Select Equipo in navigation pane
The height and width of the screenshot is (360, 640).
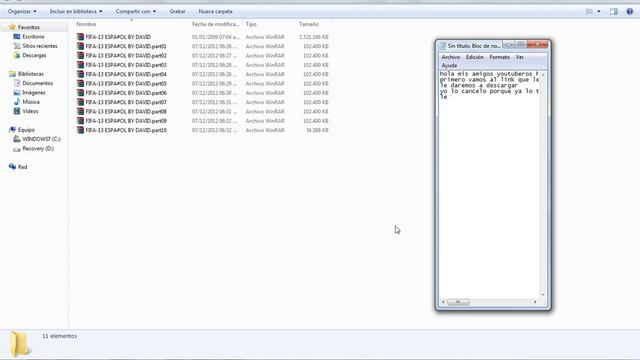click(x=26, y=130)
